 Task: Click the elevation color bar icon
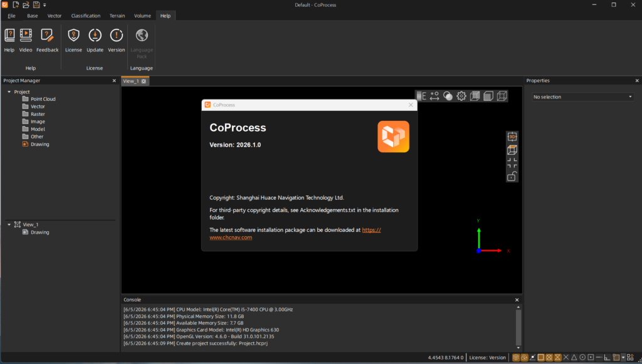click(421, 96)
